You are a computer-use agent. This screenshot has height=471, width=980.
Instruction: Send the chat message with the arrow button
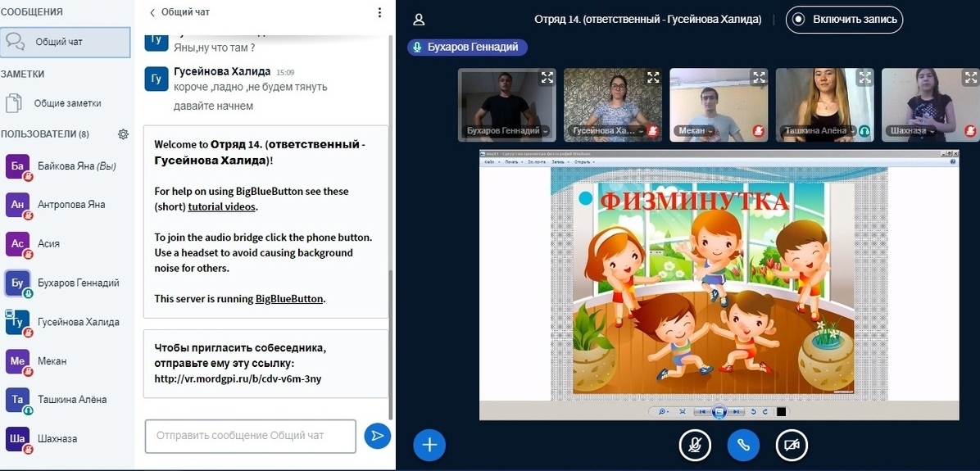tap(378, 436)
